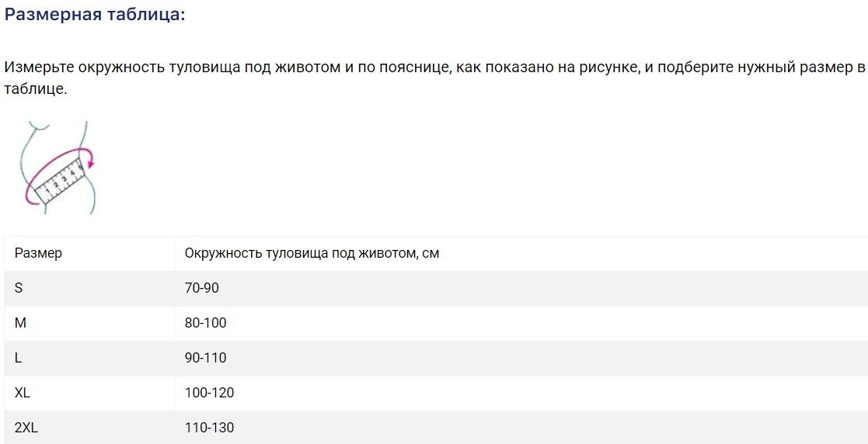The image size is (868, 444).
Task: Select the M size cell
Action: click(20, 323)
